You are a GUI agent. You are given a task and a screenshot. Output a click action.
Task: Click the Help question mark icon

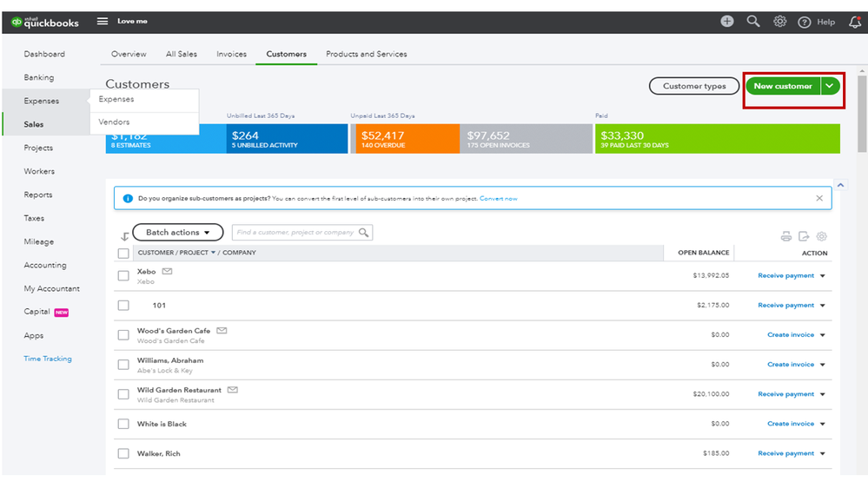pyautogui.click(x=804, y=22)
